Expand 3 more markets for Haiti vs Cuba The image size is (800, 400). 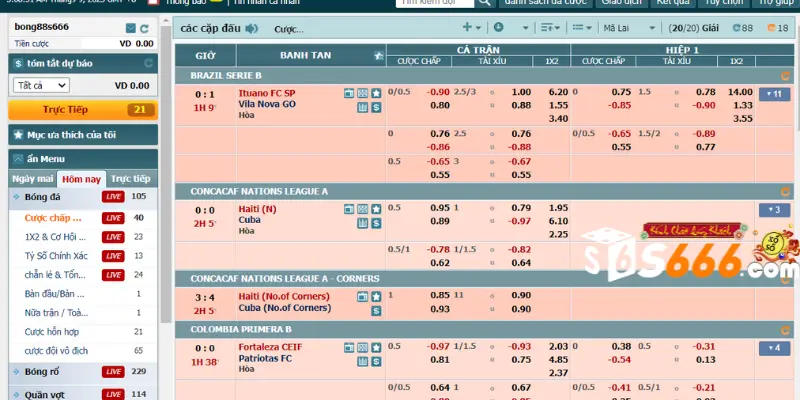pos(771,210)
